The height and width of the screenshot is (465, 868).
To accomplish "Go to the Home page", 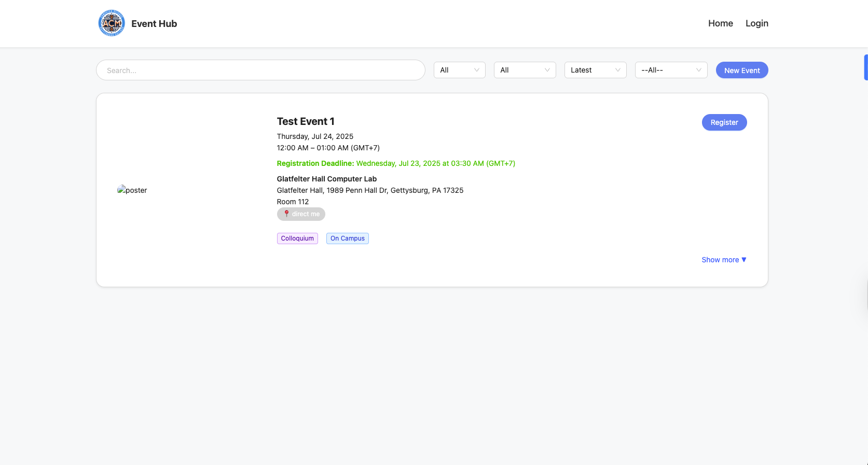I will [x=721, y=23].
